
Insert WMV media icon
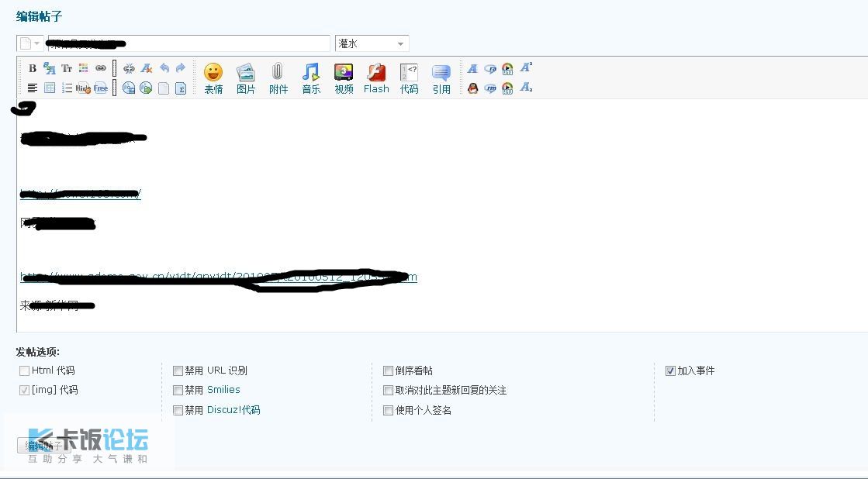507,88
